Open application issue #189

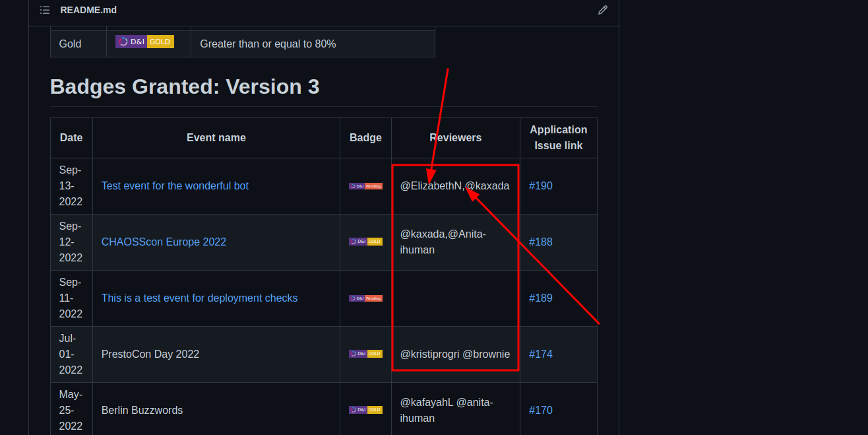pos(541,298)
